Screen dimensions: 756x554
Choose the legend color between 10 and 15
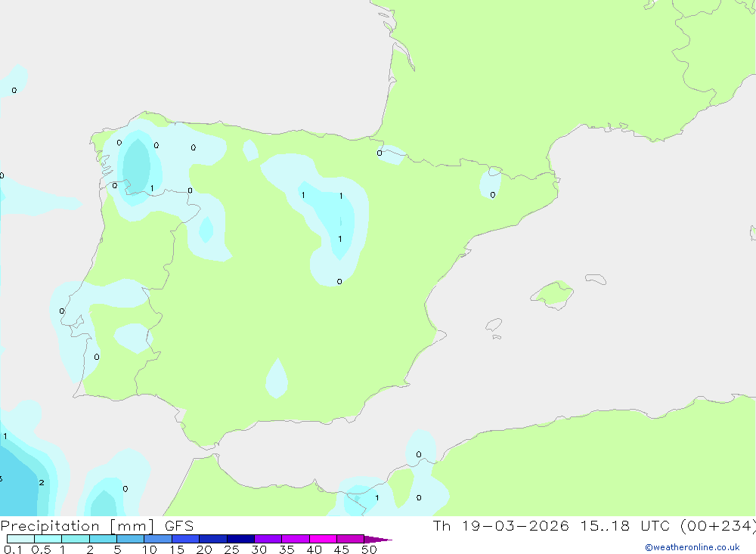click(158, 539)
